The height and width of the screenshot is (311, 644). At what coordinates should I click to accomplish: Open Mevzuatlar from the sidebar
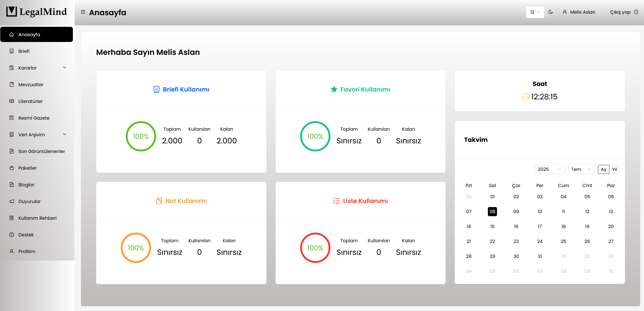click(31, 84)
